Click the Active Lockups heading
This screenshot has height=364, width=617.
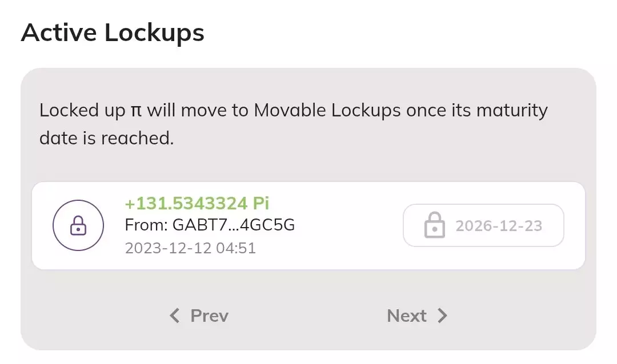[113, 33]
